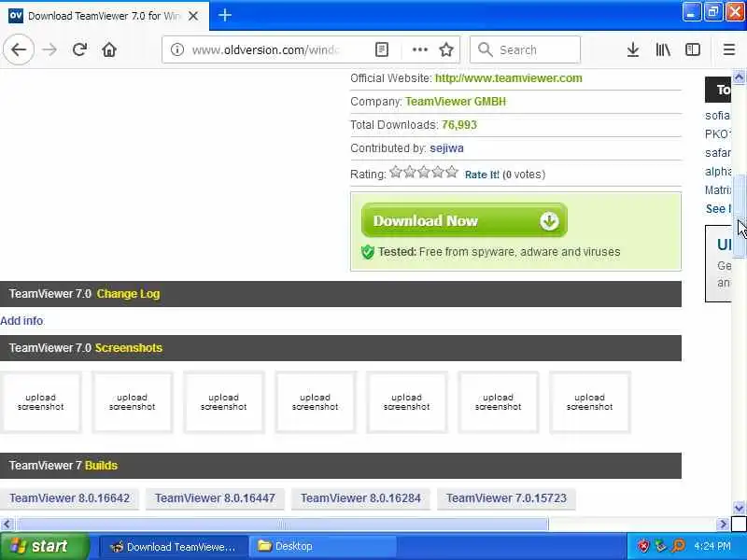747x560 pixels.
Task: Give a four-star rating
Action: 438,172
